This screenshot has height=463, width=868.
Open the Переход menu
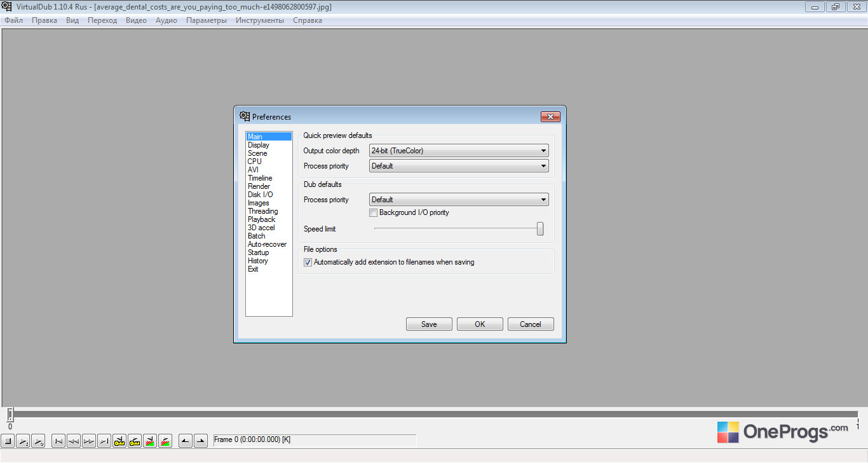pyautogui.click(x=102, y=20)
